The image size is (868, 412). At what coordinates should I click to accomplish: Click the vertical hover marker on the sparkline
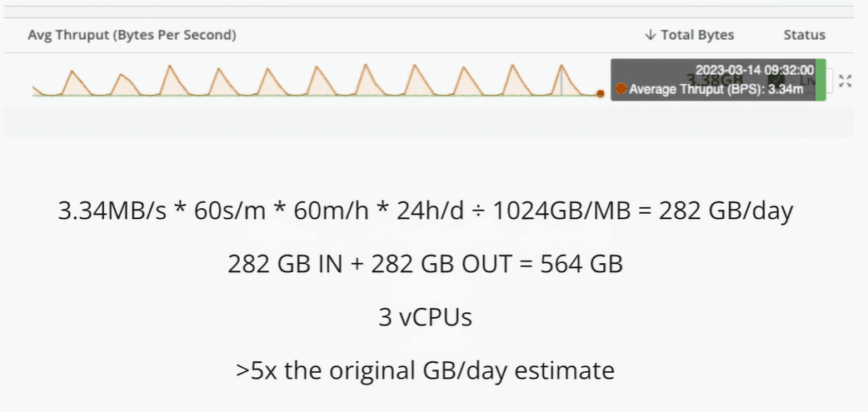point(561,82)
